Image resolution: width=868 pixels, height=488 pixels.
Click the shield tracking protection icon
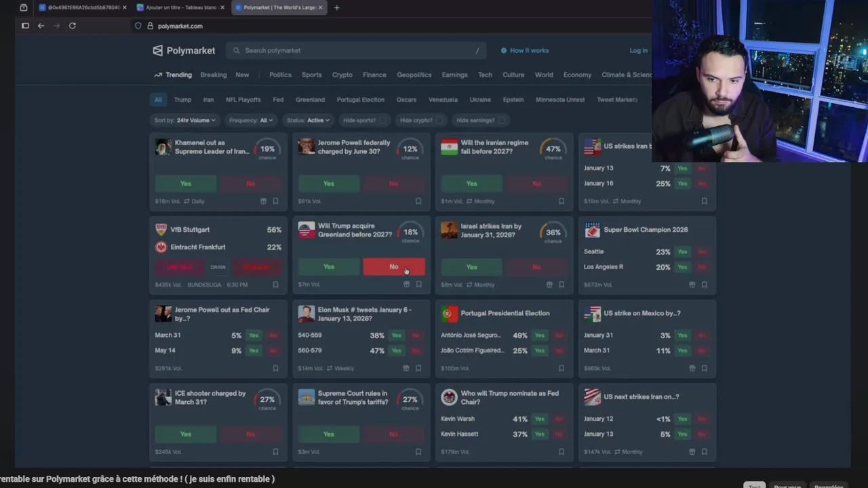click(138, 26)
